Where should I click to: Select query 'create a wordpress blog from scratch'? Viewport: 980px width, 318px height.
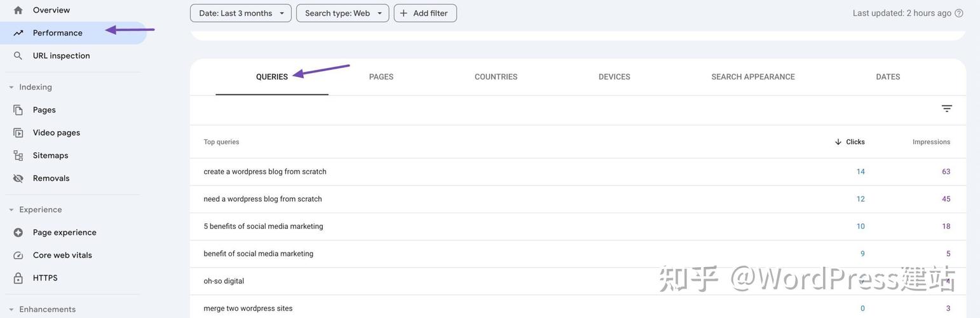[265, 172]
